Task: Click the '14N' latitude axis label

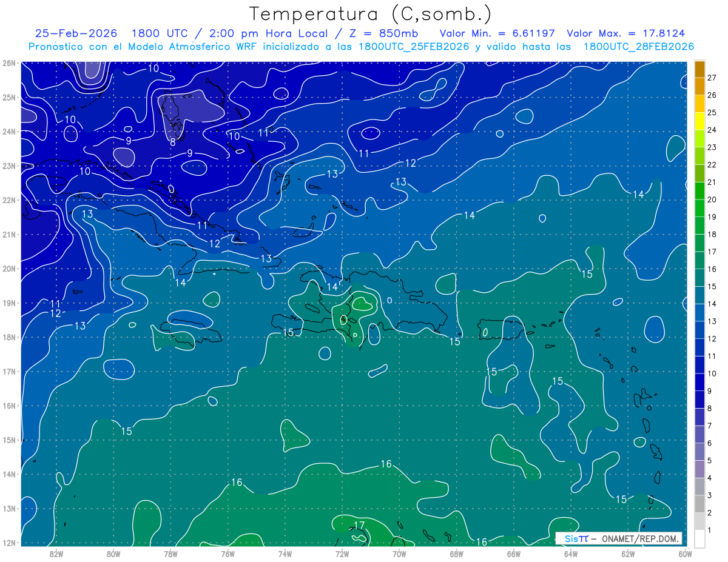Action: [8, 474]
